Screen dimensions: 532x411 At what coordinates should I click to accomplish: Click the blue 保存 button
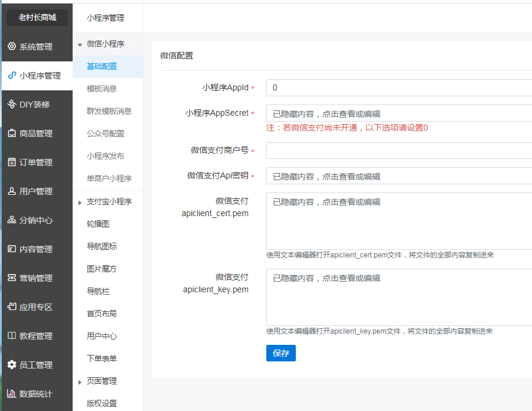click(280, 353)
